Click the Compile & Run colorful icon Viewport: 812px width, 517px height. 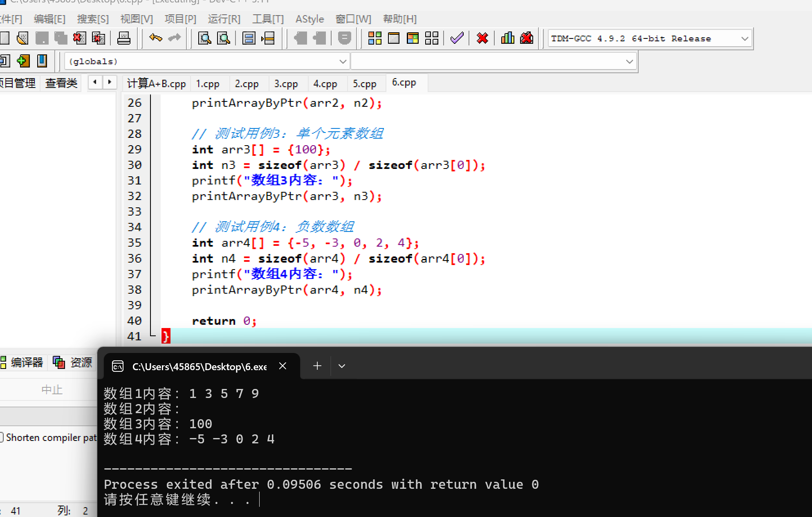point(413,38)
